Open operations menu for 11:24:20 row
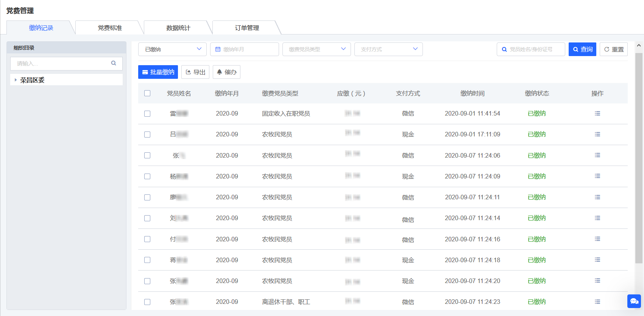644x316 pixels. click(597, 280)
